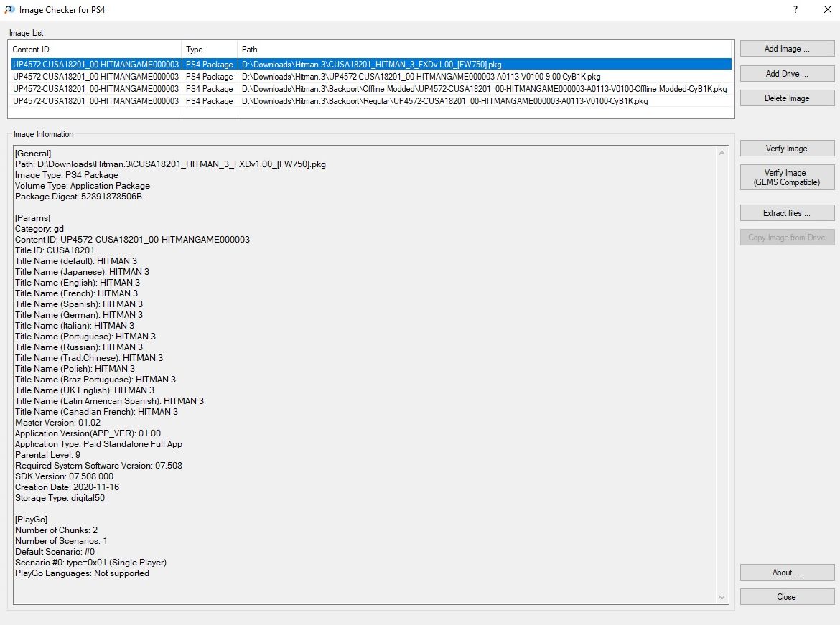Select the FXDv1.00 [FW750] pkg row
Viewport: 840px width, 625px height.
tap(371, 65)
